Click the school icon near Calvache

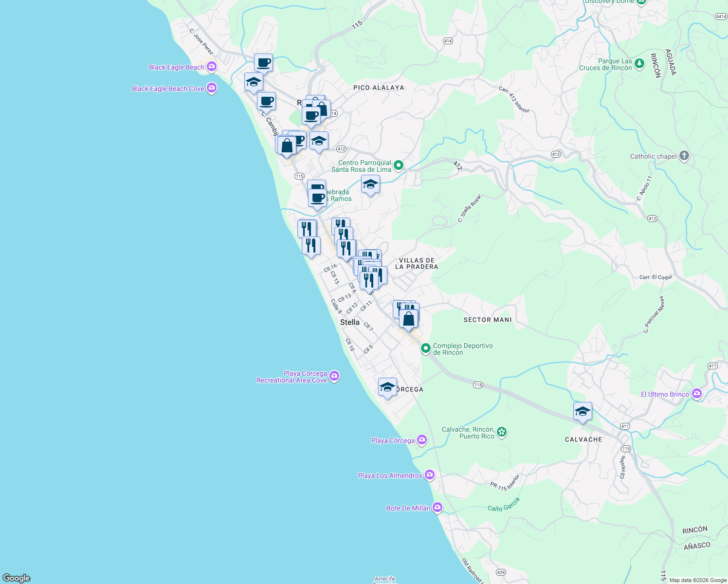click(582, 411)
